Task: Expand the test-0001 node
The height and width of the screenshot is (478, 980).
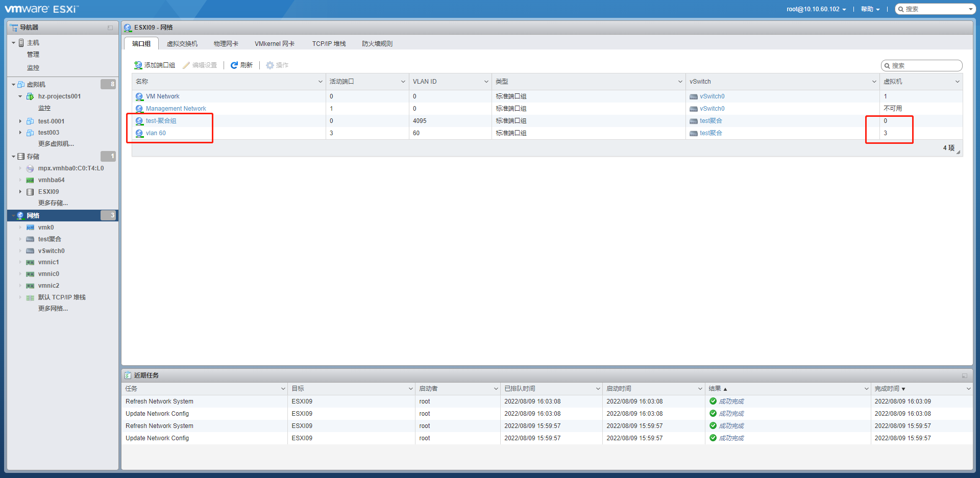Action: pos(20,121)
